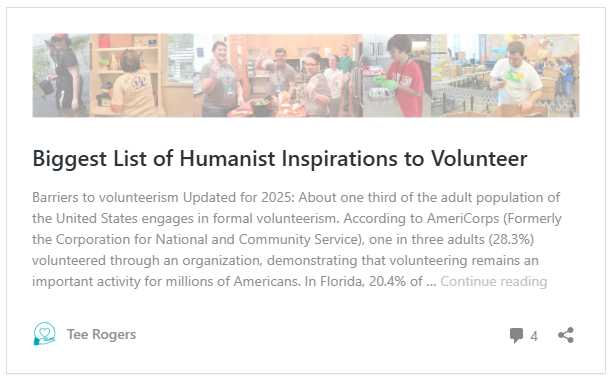This screenshot has width=614, height=380.
Task: Open author page for Tee Rogers name
Action: click(101, 334)
